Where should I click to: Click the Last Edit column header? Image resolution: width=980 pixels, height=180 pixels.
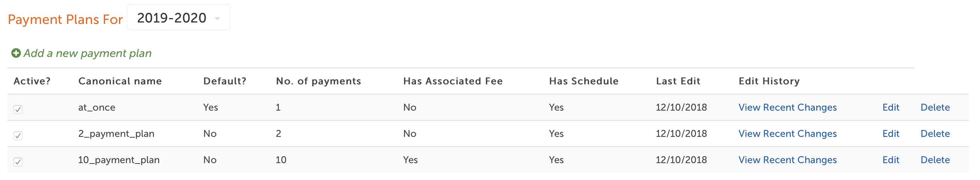point(678,81)
